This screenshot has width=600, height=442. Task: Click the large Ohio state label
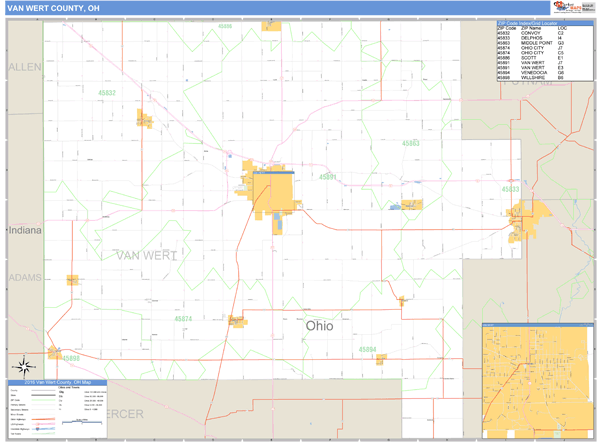click(x=320, y=326)
